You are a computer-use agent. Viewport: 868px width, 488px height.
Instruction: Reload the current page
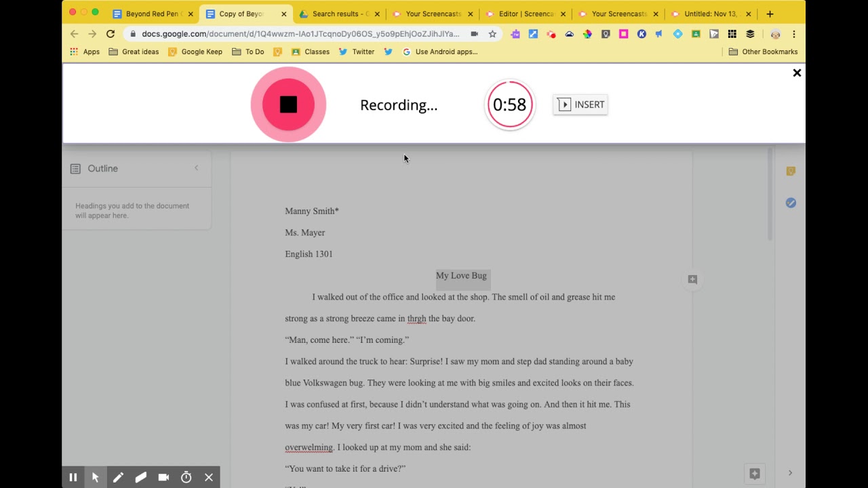pyautogui.click(x=110, y=34)
